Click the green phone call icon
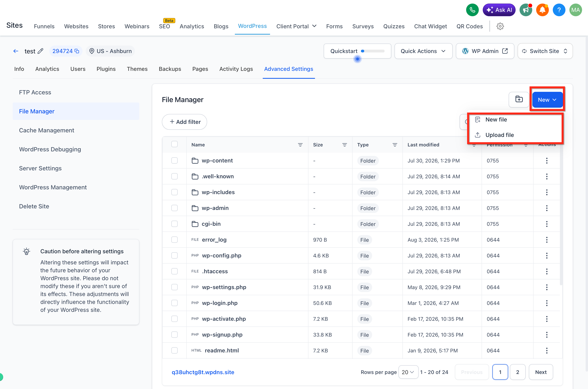Image resolution: width=588 pixels, height=389 pixels. coord(472,10)
